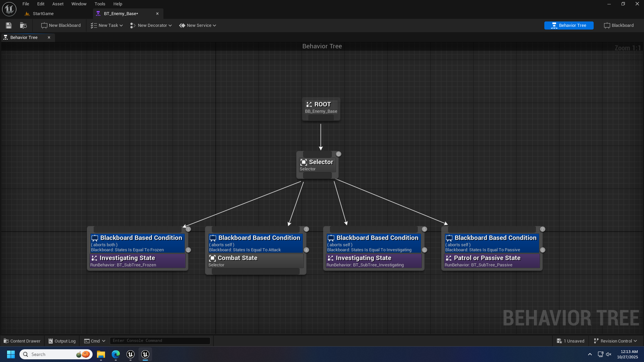Open the Tools menu
Image resolution: width=644 pixels, height=362 pixels.
coord(100,4)
